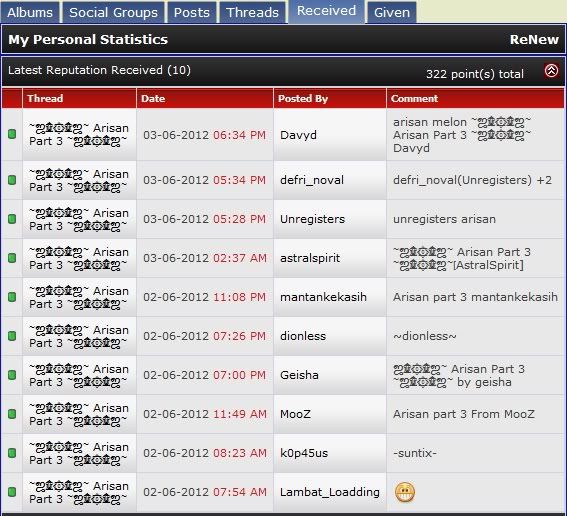Open the Arisan Part 3 thread in MooZ row
The height and width of the screenshot is (516, 567).
(78, 414)
